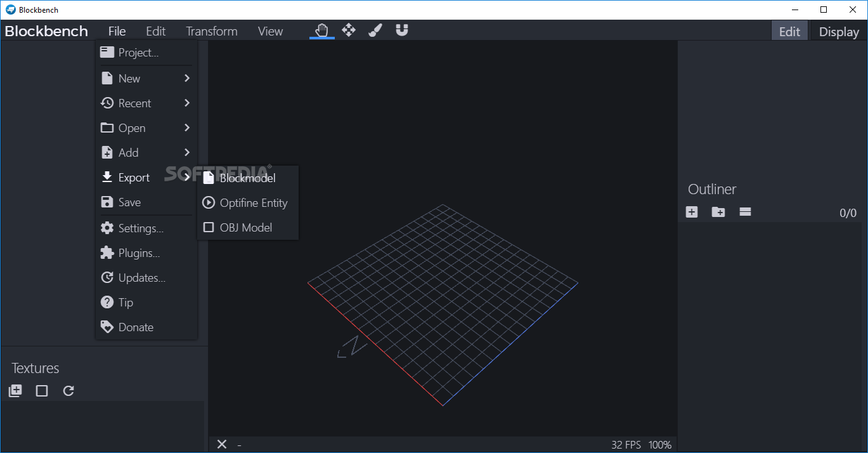
Task: Close the Blockbench window
Action: point(853,10)
